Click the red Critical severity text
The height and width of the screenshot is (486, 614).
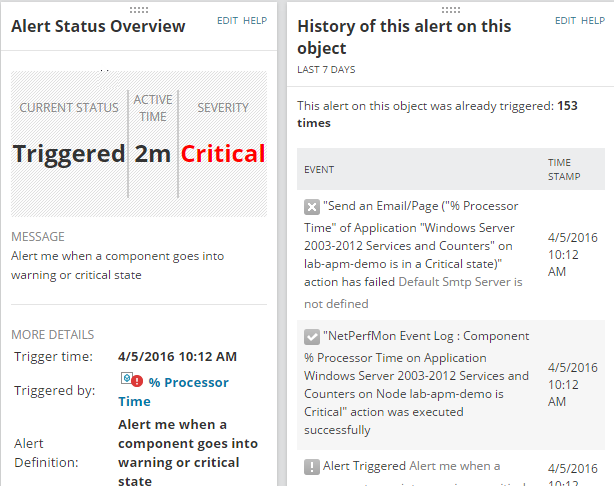tap(223, 154)
